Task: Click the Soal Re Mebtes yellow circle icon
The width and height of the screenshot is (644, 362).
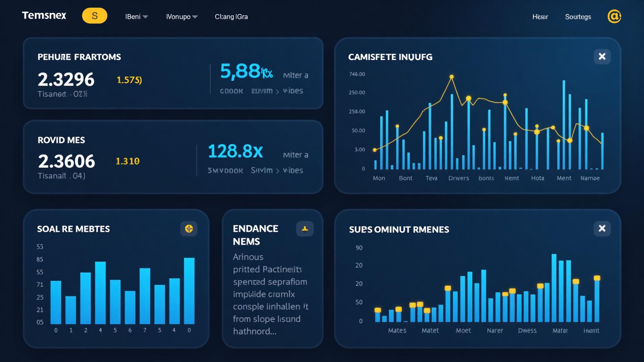Action: coord(189,229)
